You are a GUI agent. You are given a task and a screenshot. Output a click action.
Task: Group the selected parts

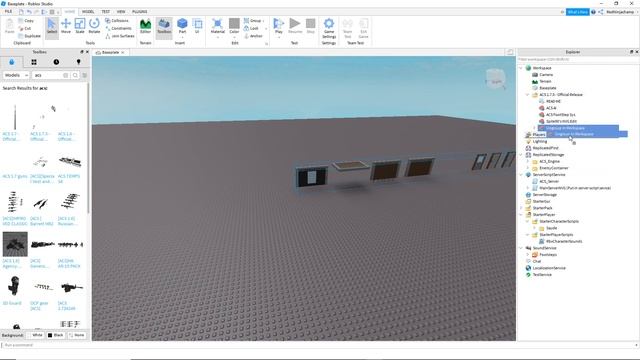click(253, 20)
